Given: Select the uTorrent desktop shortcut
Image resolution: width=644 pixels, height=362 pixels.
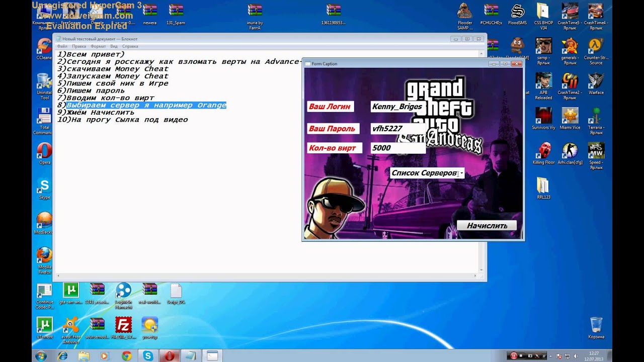Looking at the screenshot, I should 44,328.
